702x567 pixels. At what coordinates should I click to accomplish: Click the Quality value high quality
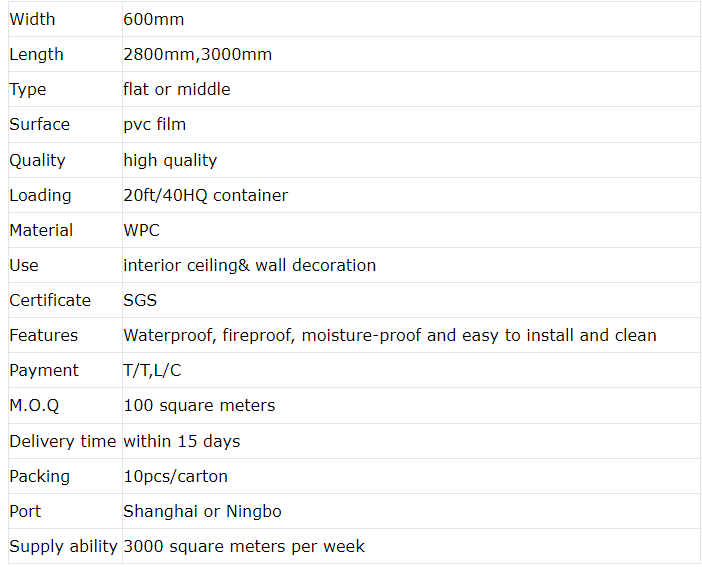click(x=170, y=160)
